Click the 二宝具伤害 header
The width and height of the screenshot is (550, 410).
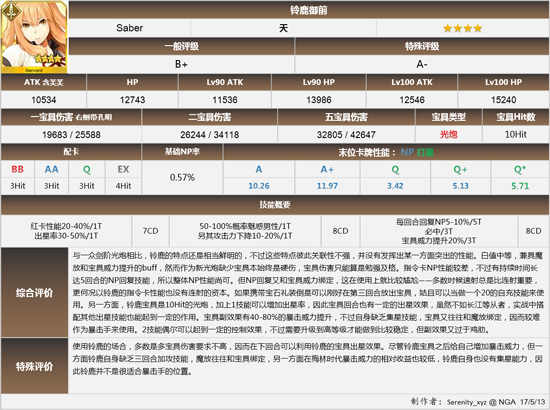coord(209,117)
